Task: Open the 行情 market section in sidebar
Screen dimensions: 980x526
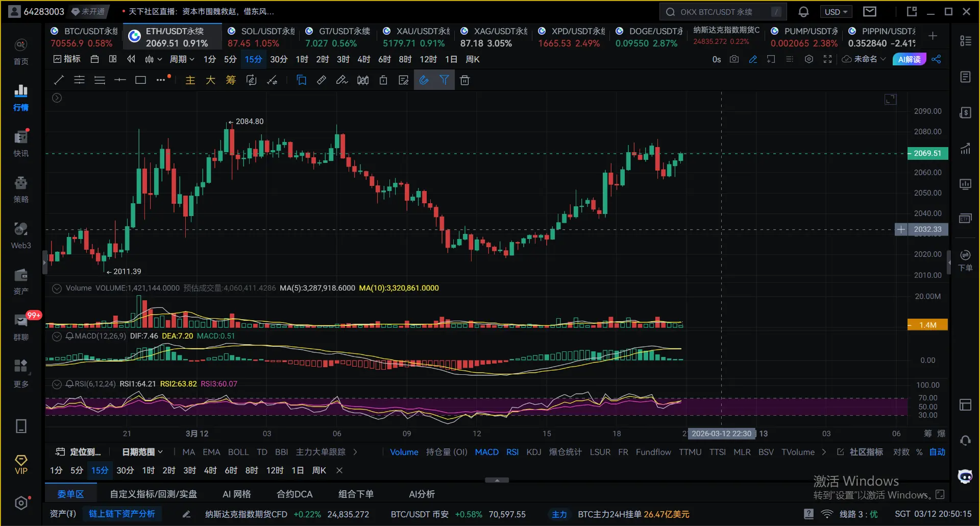Action: tap(21, 98)
